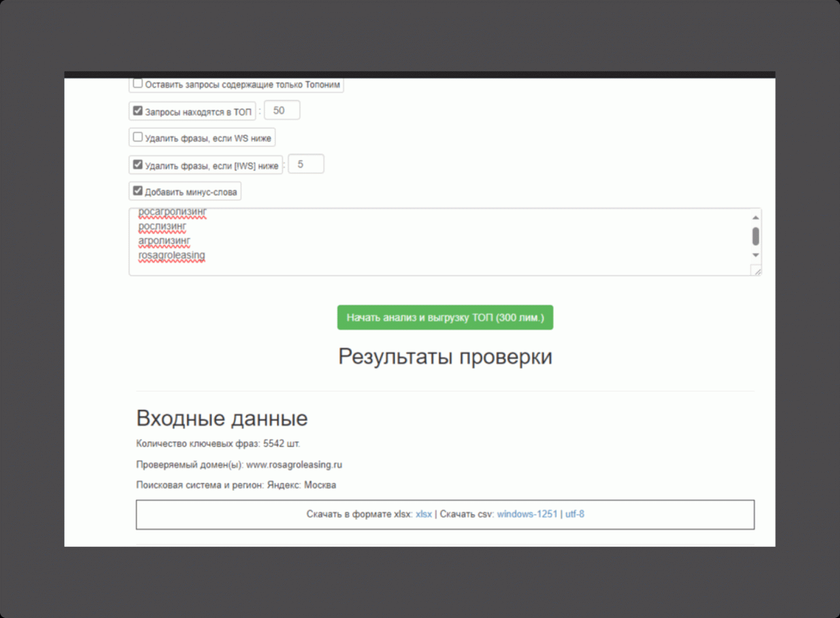Untick the 'Удалить фразы, если [!WS] ниже' checkbox

tap(138, 164)
